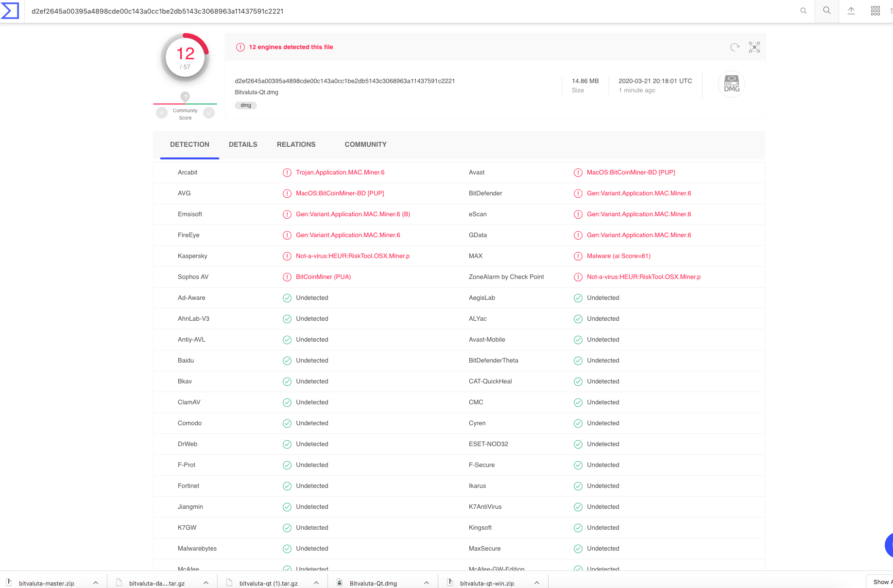Screen dimensions: 893x588
Task: Click the file hash text in summary
Action: pyautogui.click(x=345, y=81)
